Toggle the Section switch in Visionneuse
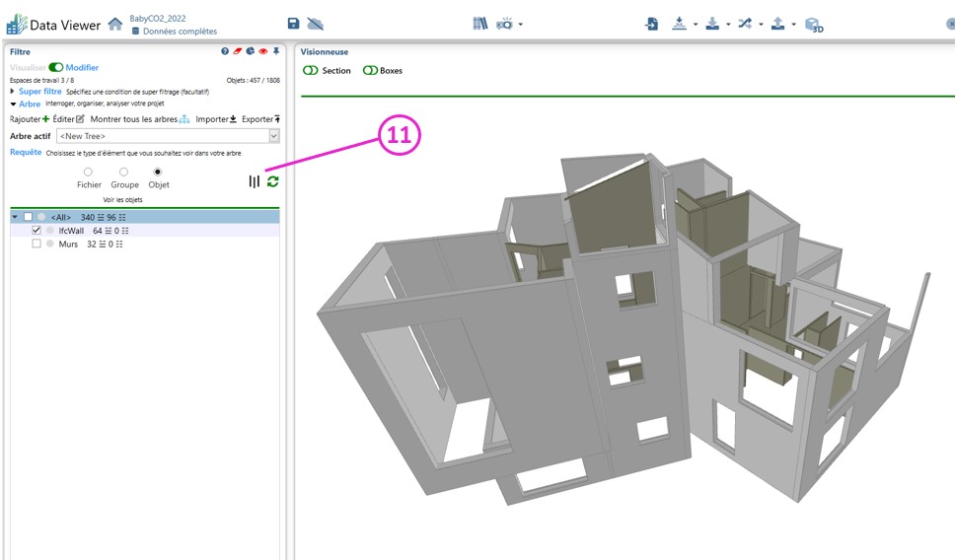The height and width of the screenshot is (560, 956). [x=311, y=71]
